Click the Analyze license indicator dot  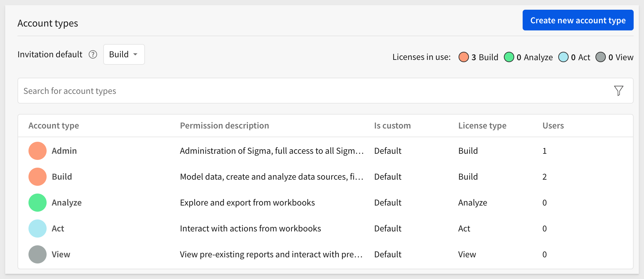[509, 57]
